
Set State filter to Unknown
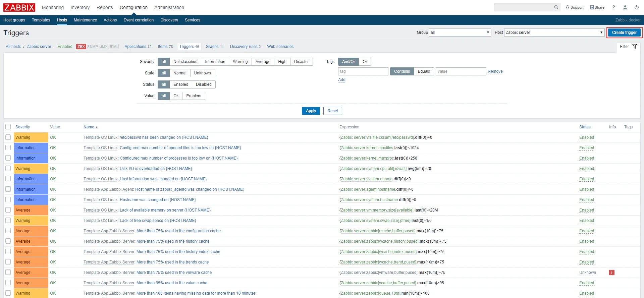[x=203, y=73]
